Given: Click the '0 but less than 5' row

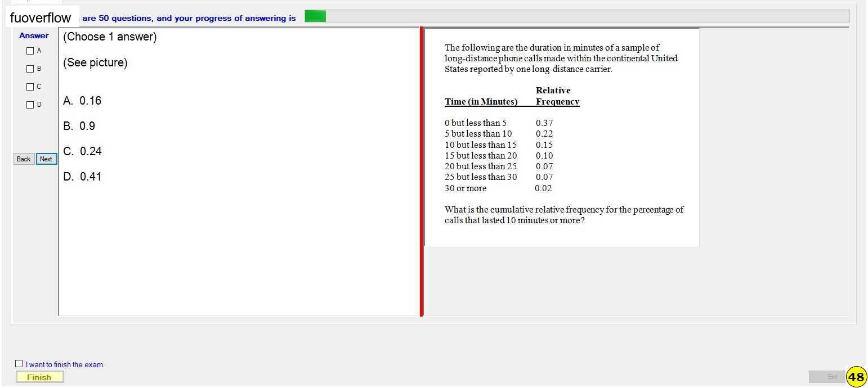Looking at the screenshot, I should [x=499, y=123].
